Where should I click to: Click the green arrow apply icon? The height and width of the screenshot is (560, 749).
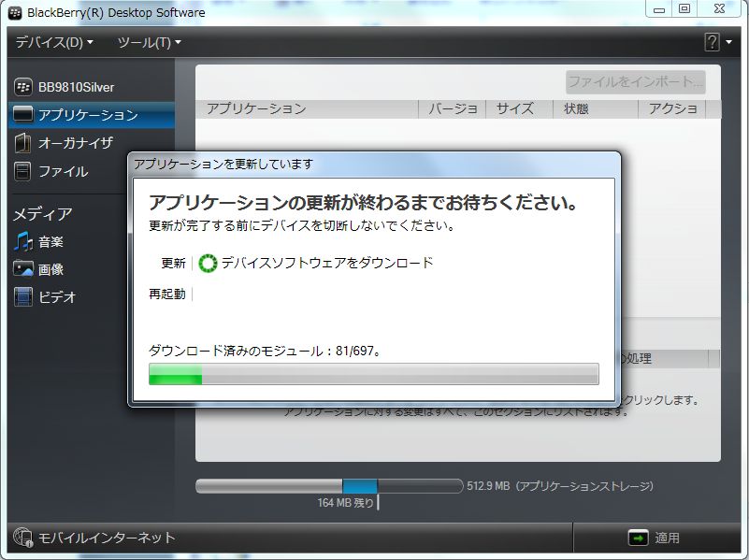pyautogui.click(x=638, y=538)
